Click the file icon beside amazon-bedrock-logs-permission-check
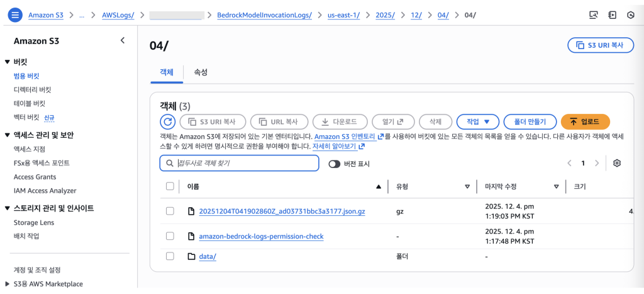The image size is (644, 294). point(191,236)
